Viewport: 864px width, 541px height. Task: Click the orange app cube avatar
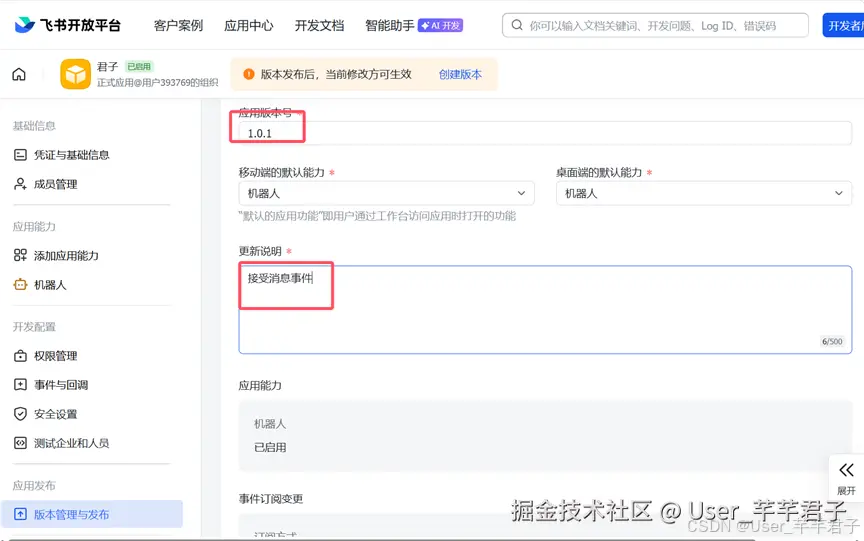coord(75,74)
